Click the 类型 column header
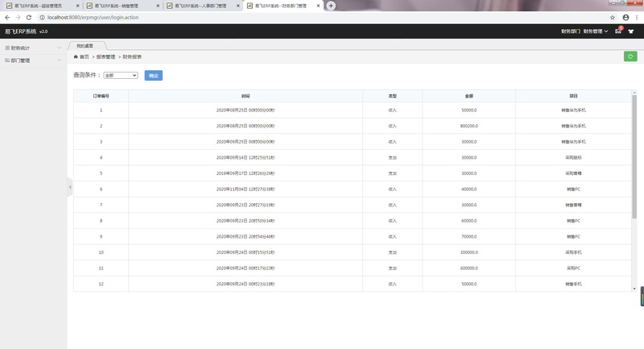Screen dimensions: 644x349 click(393, 96)
